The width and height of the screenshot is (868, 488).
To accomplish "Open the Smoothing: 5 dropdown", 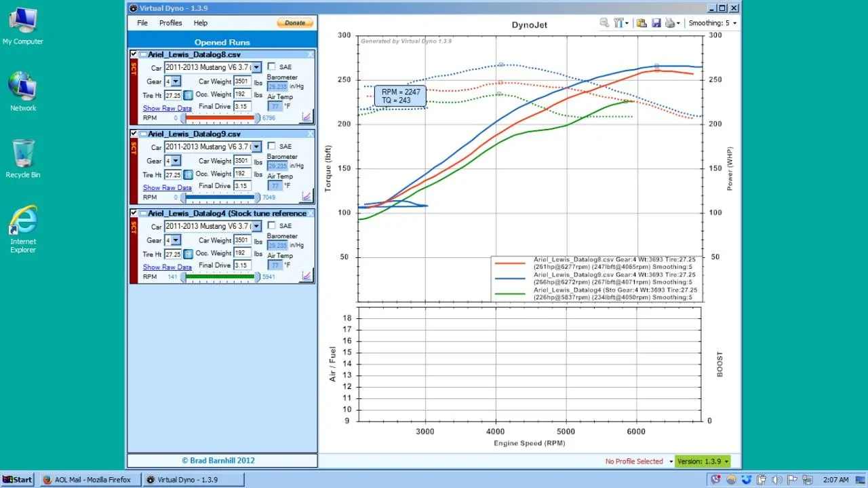I will coord(712,23).
